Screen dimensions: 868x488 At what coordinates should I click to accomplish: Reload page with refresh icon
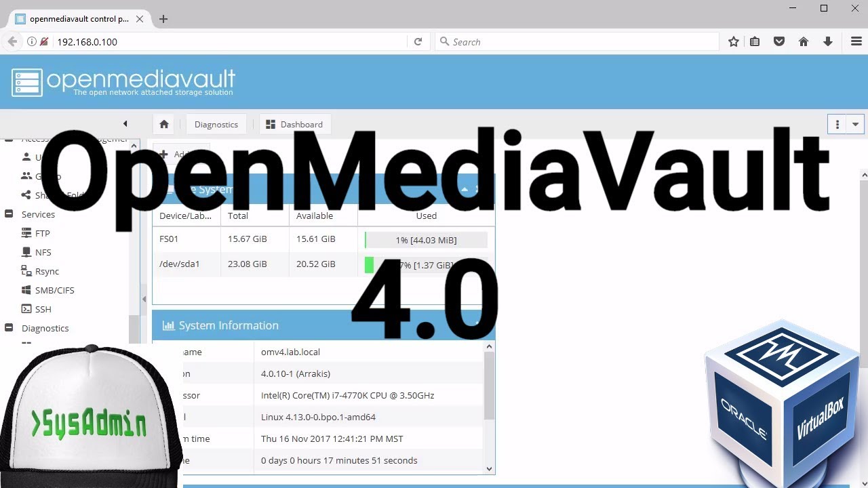click(418, 41)
